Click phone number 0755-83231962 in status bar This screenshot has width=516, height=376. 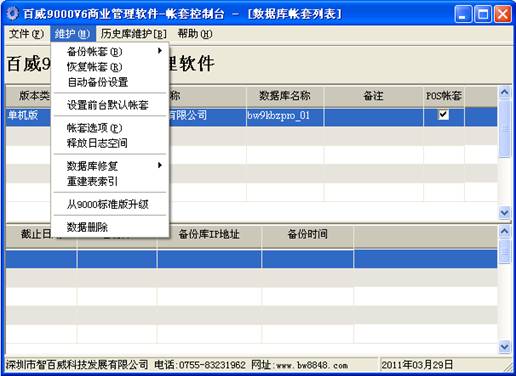tap(212, 365)
